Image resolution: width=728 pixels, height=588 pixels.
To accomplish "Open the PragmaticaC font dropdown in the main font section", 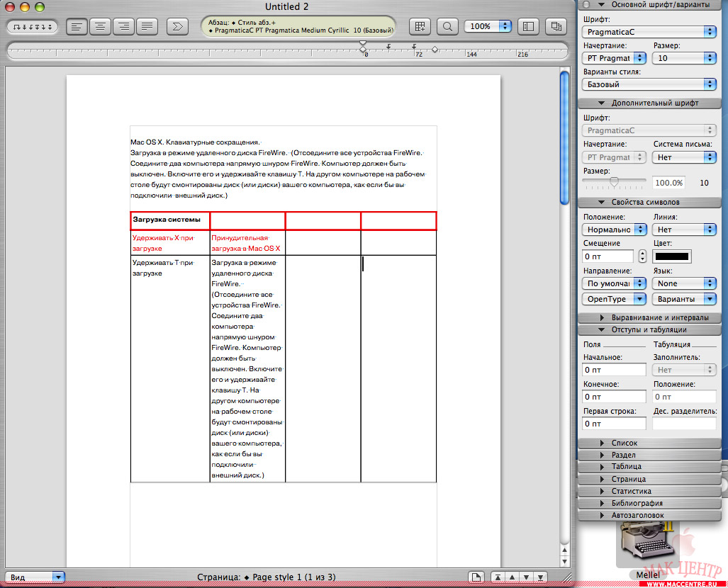I will coord(649,32).
